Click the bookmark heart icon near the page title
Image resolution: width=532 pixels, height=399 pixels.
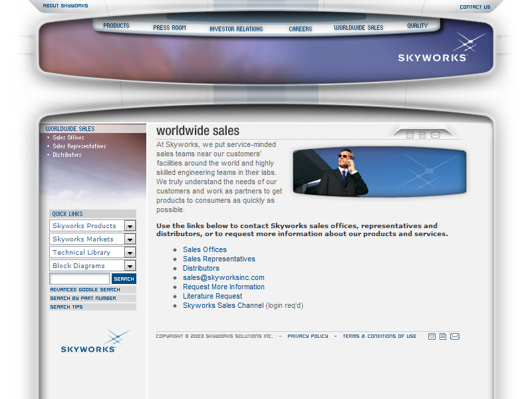pyautogui.click(x=410, y=135)
